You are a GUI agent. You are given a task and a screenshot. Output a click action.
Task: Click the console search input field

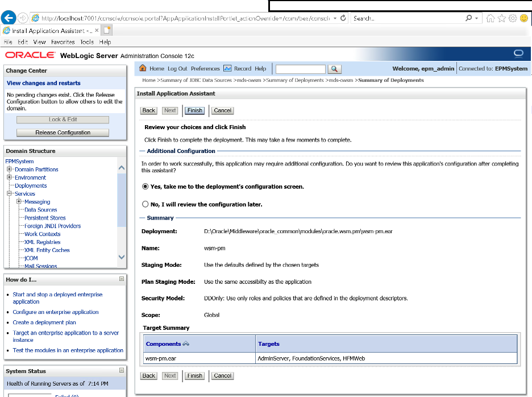click(301, 69)
